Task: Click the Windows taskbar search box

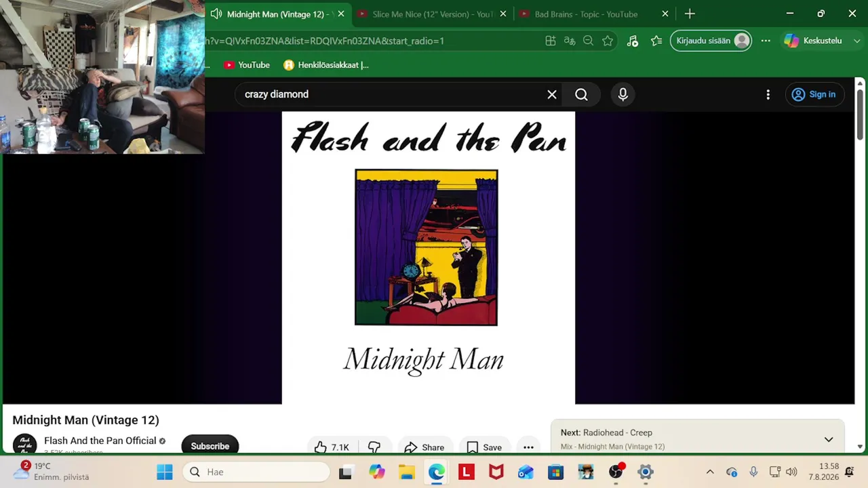Action: [x=256, y=472]
